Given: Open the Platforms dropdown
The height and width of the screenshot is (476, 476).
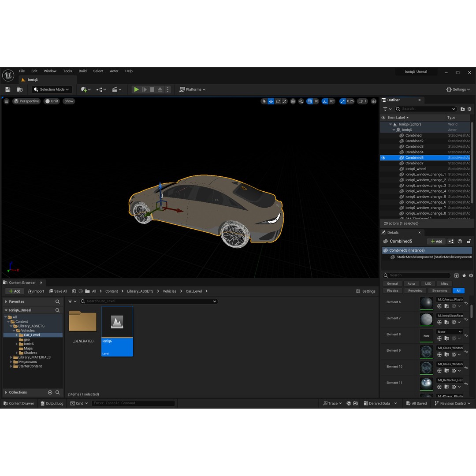Looking at the screenshot, I should click(193, 89).
